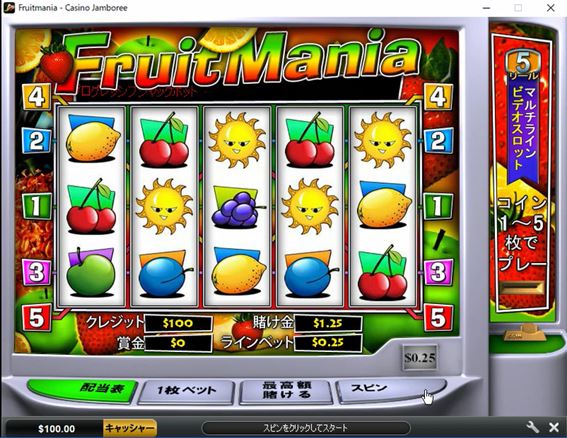Screen dimensions: 567x438
Task: Click the クレジット $100 credit display
Action: (x=178, y=323)
